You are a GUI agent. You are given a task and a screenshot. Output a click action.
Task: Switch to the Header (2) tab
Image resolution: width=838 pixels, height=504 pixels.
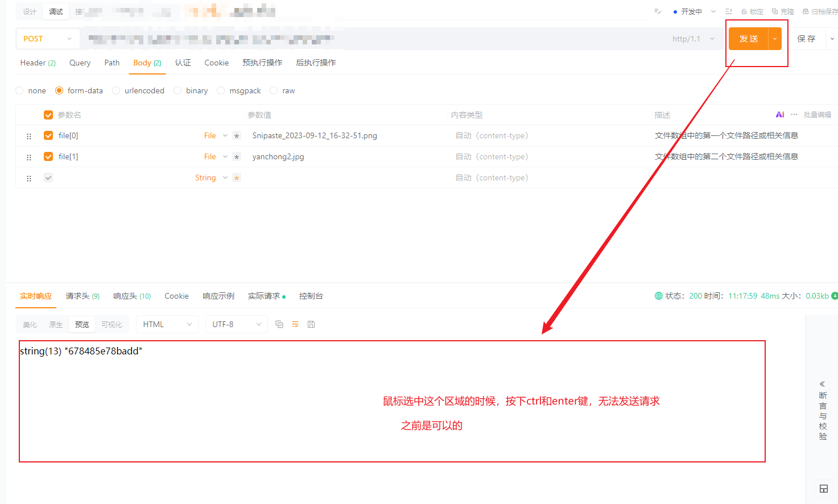pos(38,63)
